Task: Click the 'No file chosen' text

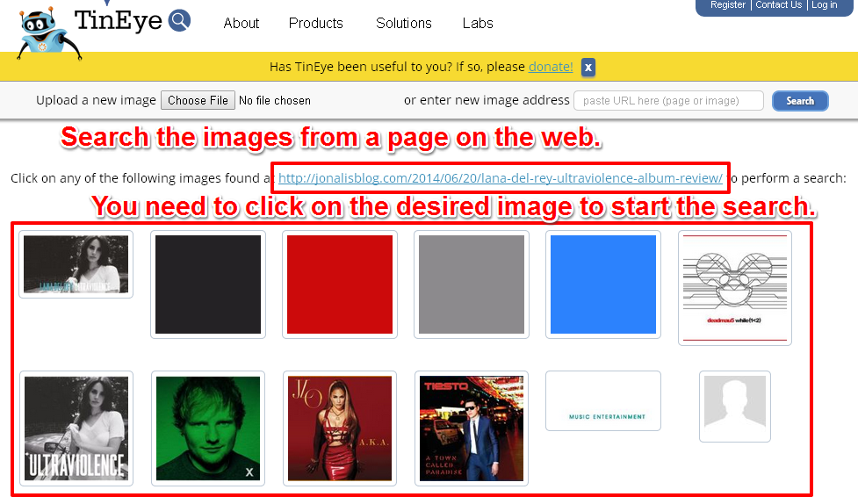Action: pos(275,101)
